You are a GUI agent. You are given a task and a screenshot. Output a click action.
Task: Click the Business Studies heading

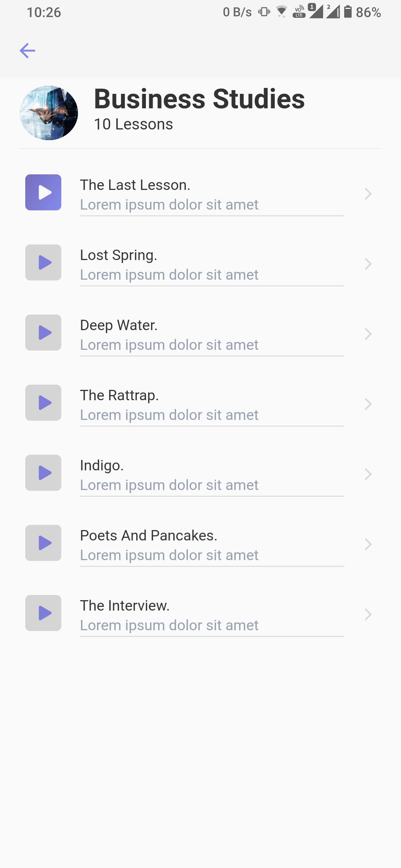coord(199,99)
